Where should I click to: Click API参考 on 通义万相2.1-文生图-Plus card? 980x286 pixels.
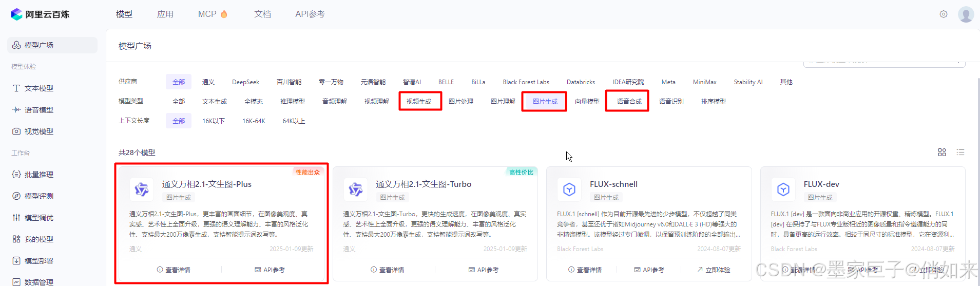(x=270, y=270)
